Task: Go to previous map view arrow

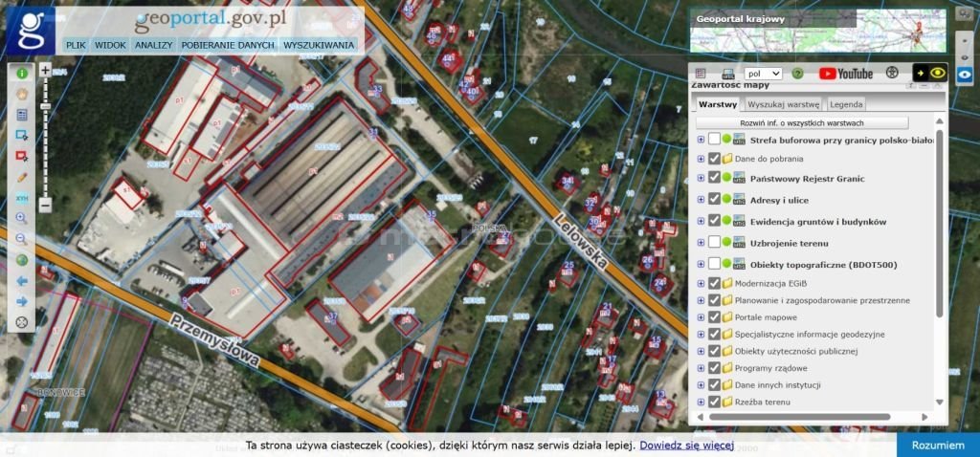Action: click(21, 281)
